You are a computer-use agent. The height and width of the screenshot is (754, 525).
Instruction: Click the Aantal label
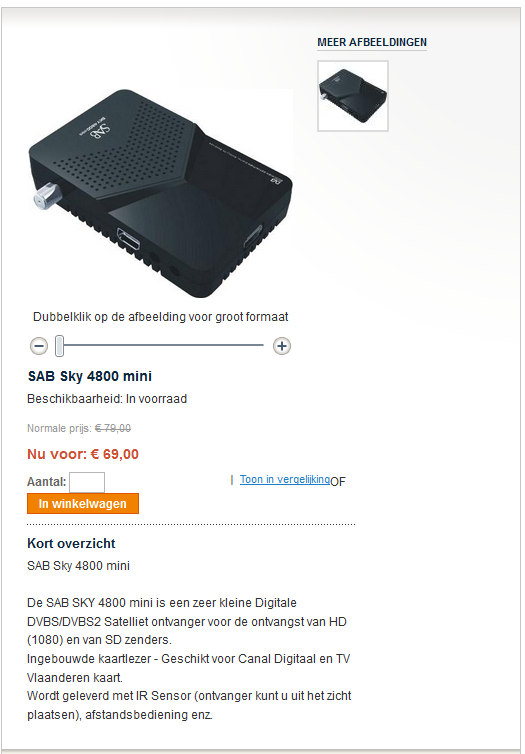(47, 482)
